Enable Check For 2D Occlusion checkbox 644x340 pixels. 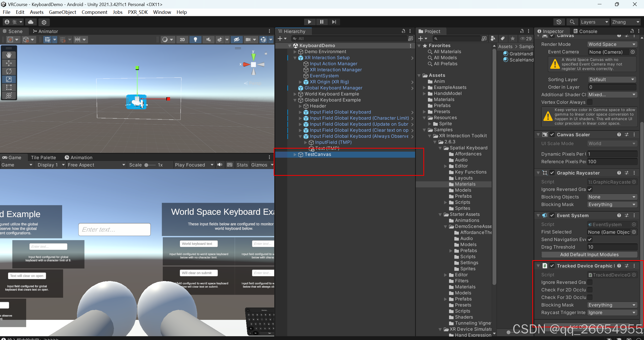point(590,290)
